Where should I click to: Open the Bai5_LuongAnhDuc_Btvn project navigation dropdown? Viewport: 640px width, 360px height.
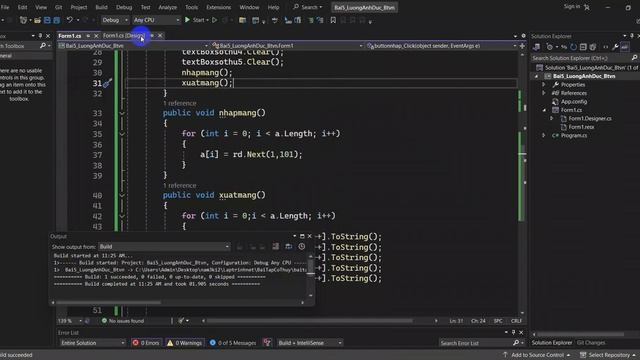pos(133,46)
